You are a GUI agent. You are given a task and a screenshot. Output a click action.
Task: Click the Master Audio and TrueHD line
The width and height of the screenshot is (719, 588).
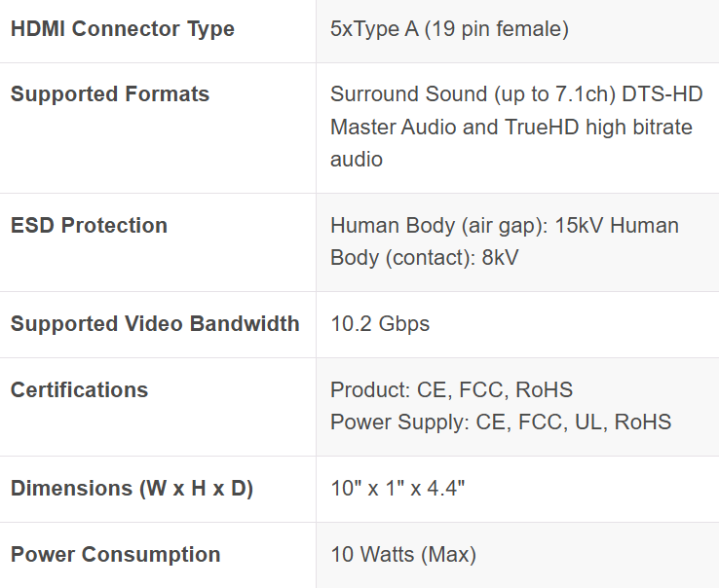click(x=511, y=127)
